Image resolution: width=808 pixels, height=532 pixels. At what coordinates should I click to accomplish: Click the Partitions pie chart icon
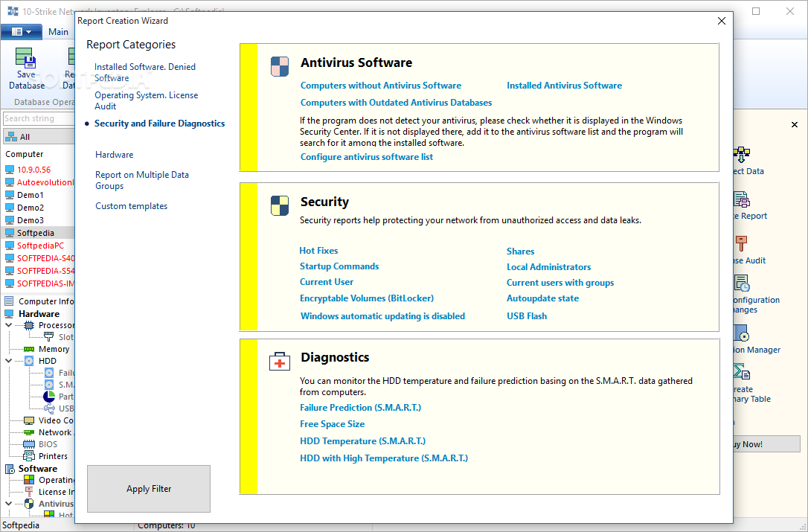(49, 397)
